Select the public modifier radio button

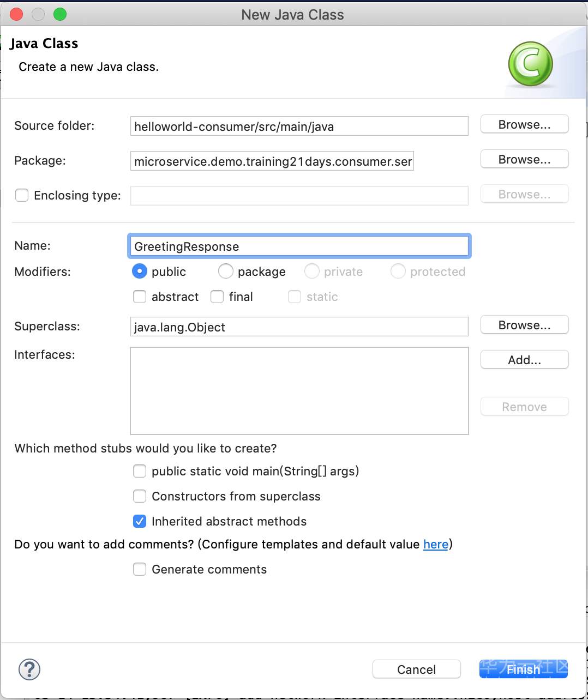point(140,271)
